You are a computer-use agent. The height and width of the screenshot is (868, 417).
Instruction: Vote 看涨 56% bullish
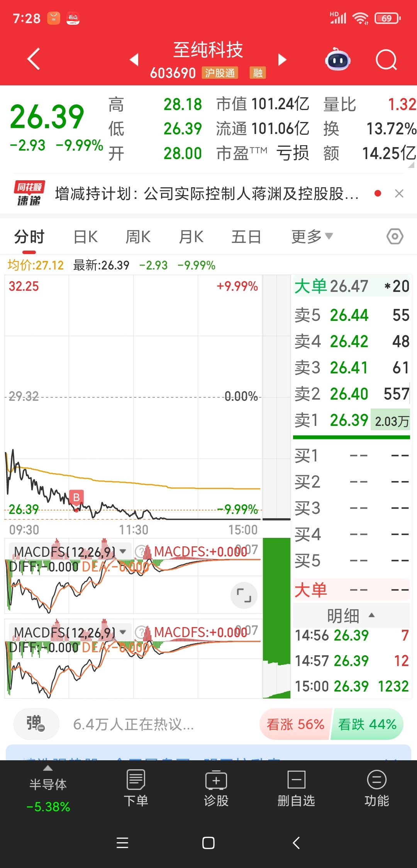click(x=295, y=724)
